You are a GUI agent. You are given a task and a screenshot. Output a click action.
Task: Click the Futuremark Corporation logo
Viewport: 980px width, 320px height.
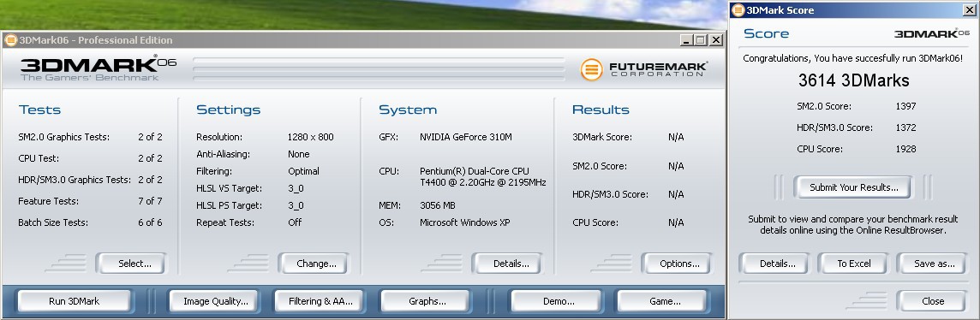643,69
